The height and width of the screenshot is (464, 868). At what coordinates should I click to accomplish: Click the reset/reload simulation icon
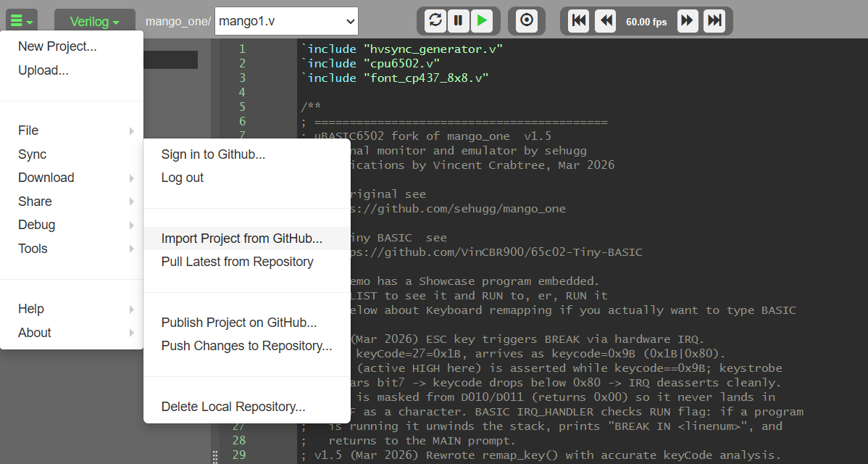[435, 21]
